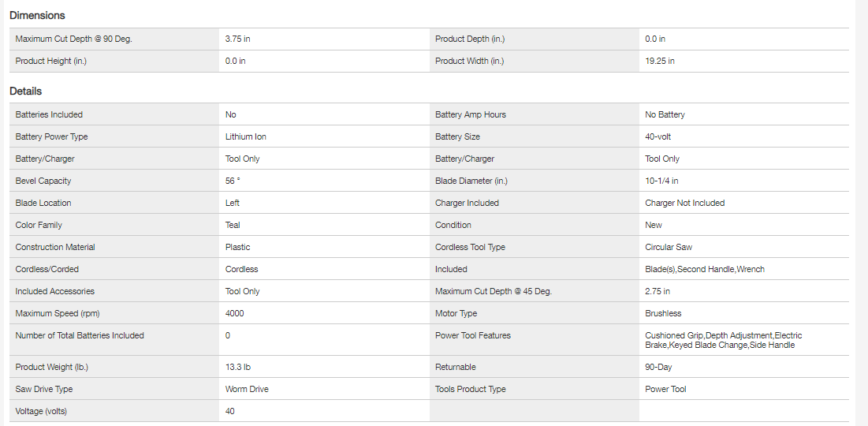This screenshot has height=426, width=868.
Task: Select the Power Tool Features label
Action: pyautogui.click(x=473, y=335)
